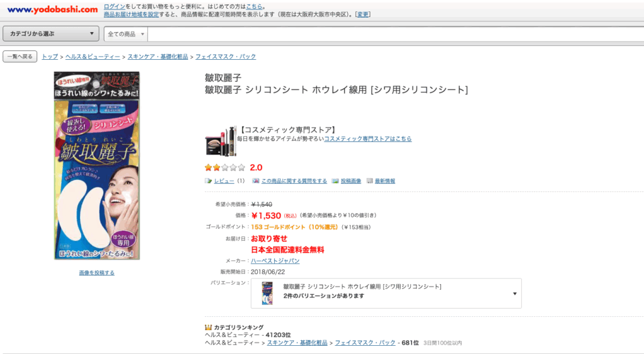Click the こちら link for first-time users
The image size is (644, 354).
pos(254,6)
